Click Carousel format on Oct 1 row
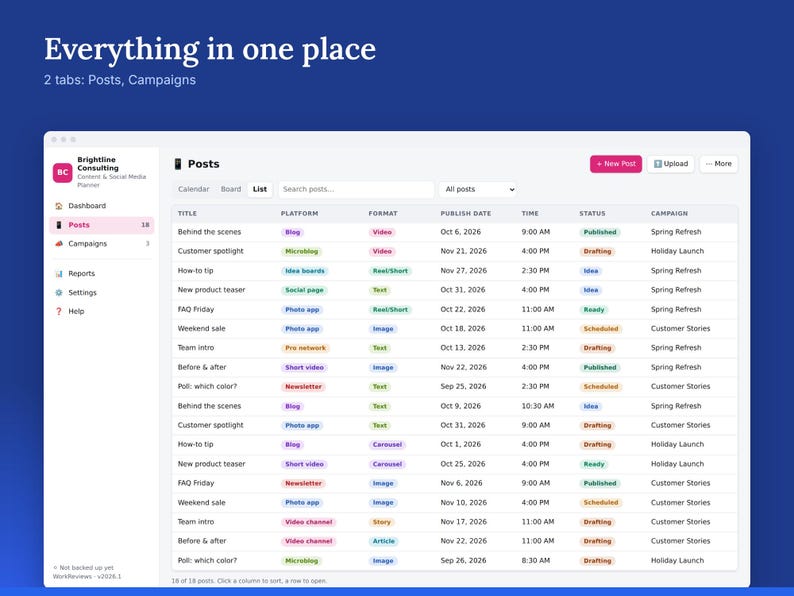Image resolution: width=794 pixels, height=596 pixels. pos(387,445)
